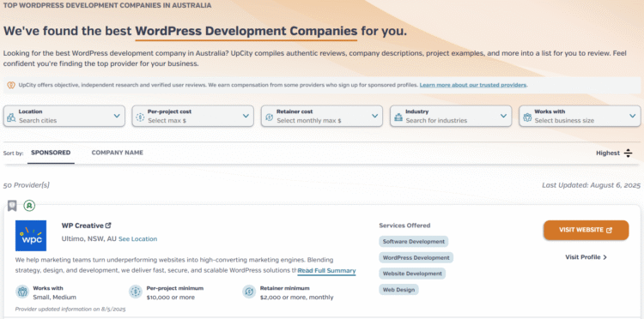The image size is (644, 319).
Task: Click the Retainer cost recurring dollar icon
Action: 269,117
